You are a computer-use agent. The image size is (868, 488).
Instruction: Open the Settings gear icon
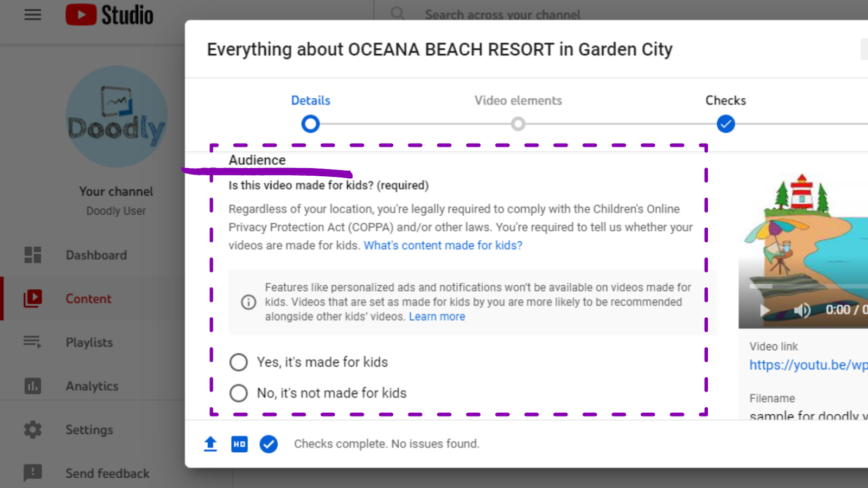(x=33, y=429)
